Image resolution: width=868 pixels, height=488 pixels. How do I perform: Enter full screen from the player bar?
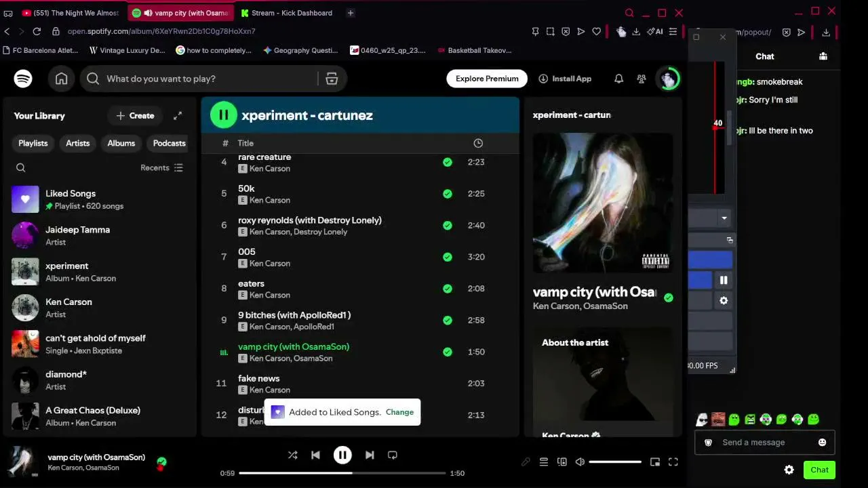coord(673,462)
